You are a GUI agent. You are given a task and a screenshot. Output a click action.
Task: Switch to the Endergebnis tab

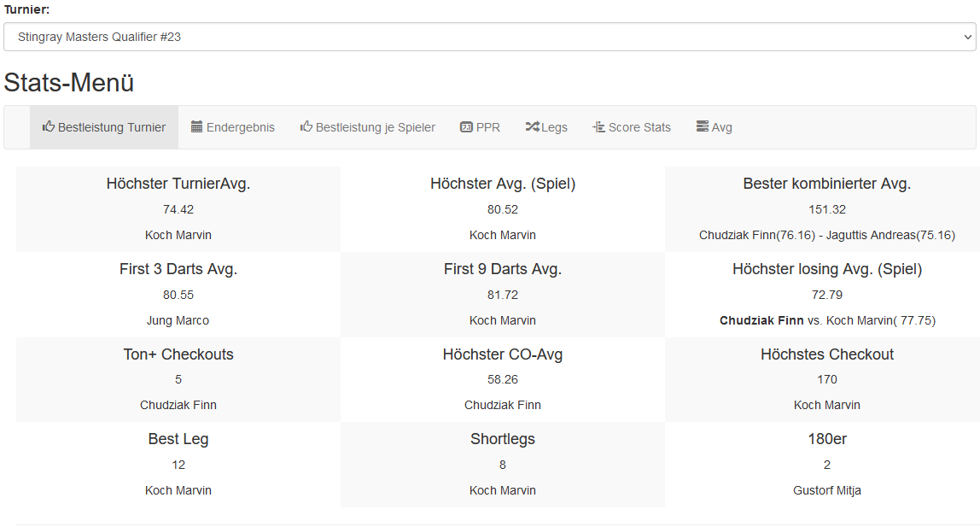[x=240, y=127]
